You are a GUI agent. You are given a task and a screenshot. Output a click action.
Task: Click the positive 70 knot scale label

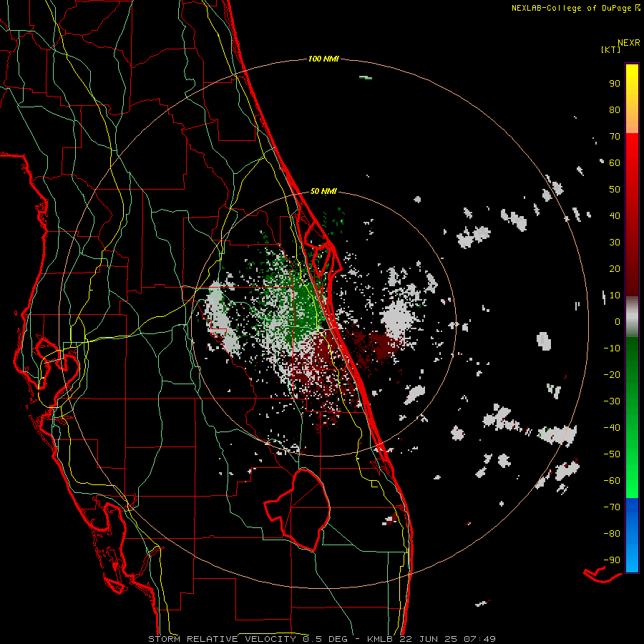click(615, 137)
